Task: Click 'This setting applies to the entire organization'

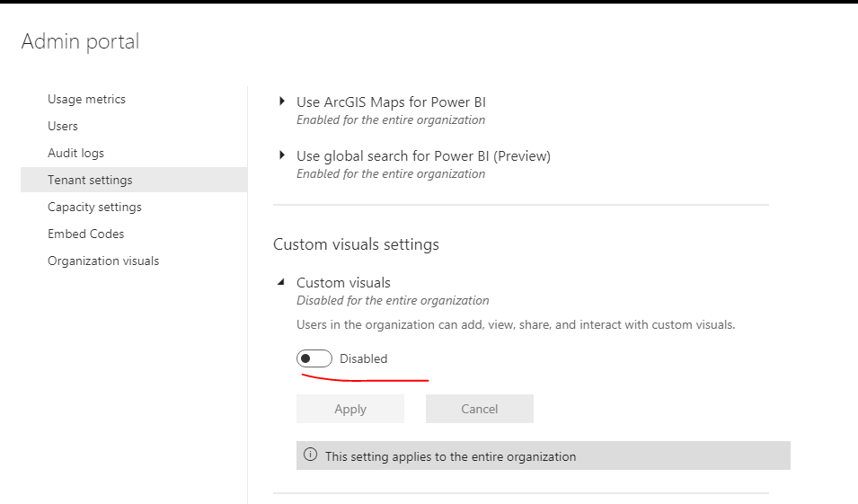Action: (x=450, y=456)
